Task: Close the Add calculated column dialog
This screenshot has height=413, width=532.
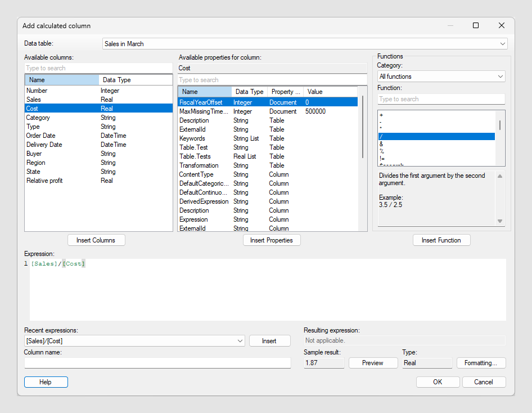Action: coord(502,25)
